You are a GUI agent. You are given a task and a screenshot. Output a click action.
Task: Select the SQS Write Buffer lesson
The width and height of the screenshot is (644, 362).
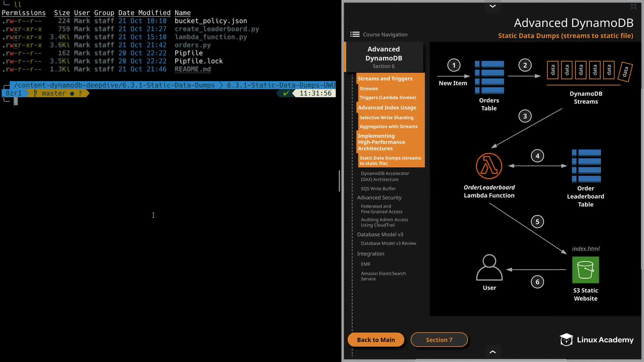click(x=378, y=189)
